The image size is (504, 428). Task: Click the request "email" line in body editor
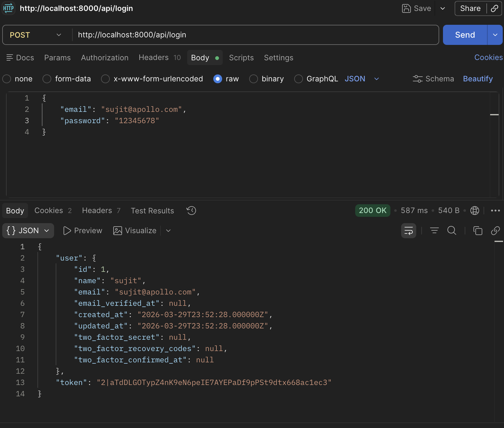123,109
